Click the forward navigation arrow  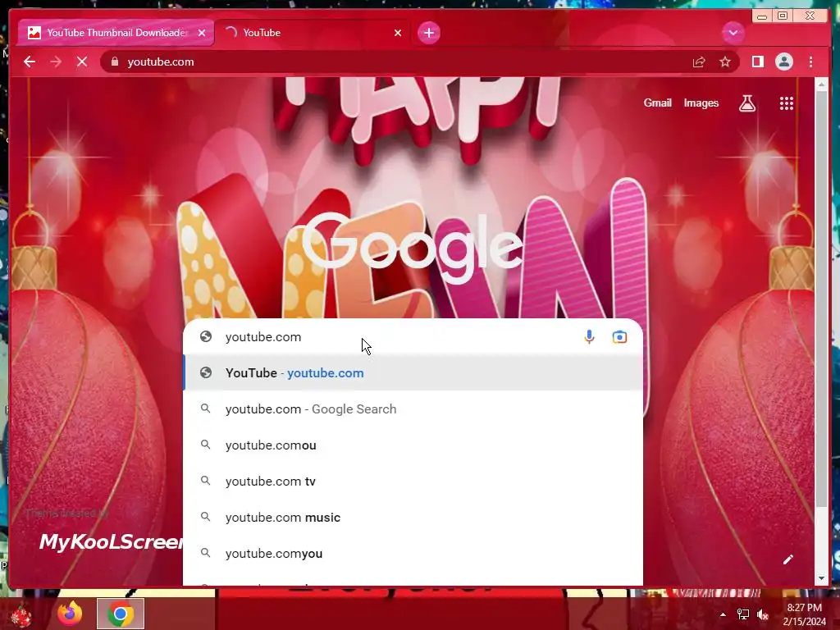click(56, 62)
